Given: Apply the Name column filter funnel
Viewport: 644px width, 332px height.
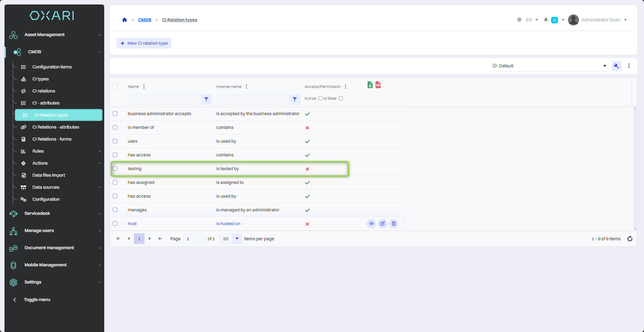Looking at the screenshot, I should (206, 99).
